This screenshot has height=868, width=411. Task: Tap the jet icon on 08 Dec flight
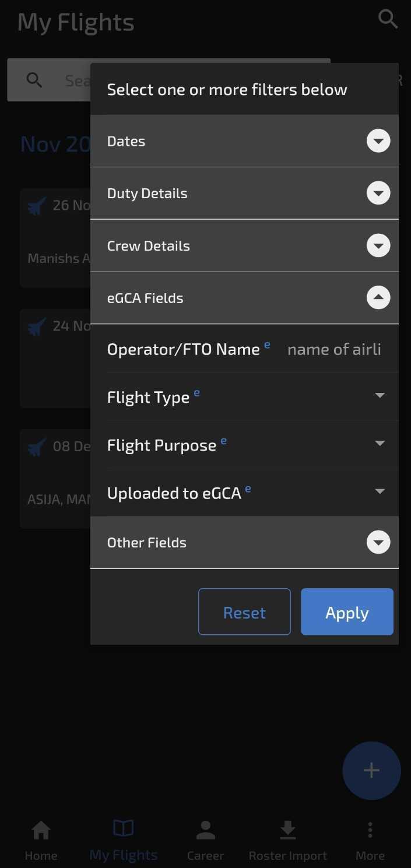click(x=37, y=447)
